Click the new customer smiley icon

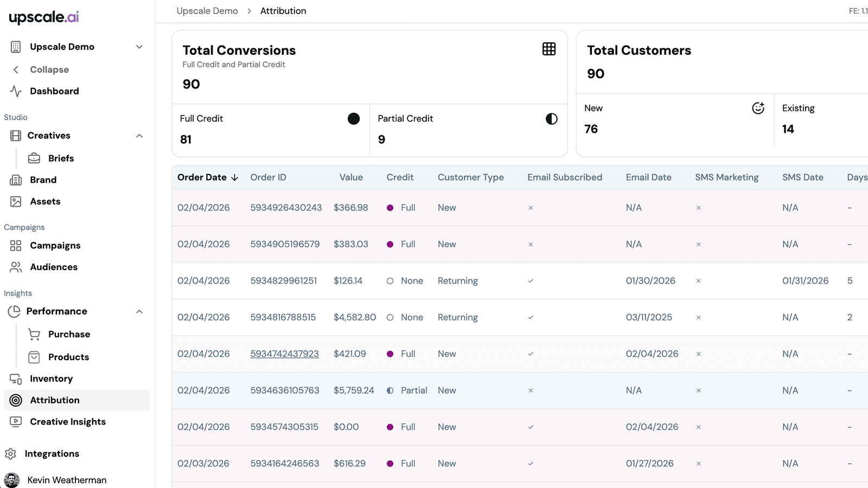tap(758, 108)
